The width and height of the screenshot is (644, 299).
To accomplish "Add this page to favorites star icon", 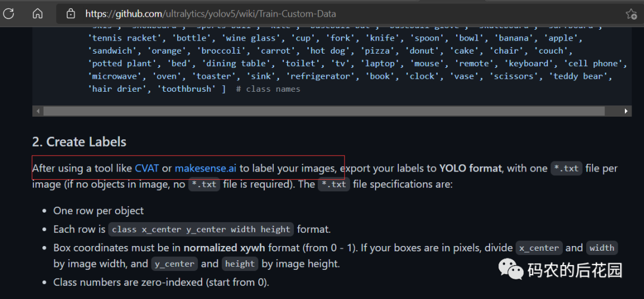I will [631, 14].
